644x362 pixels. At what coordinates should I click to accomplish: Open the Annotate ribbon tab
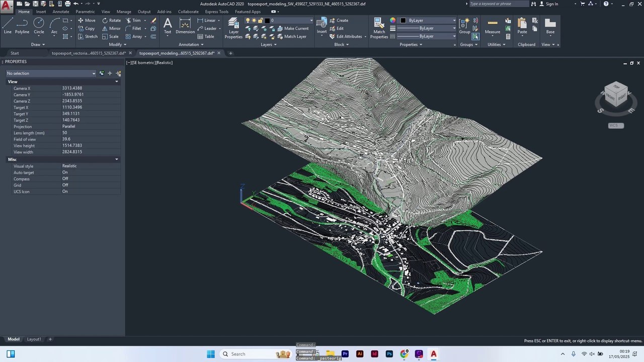(61, 12)
